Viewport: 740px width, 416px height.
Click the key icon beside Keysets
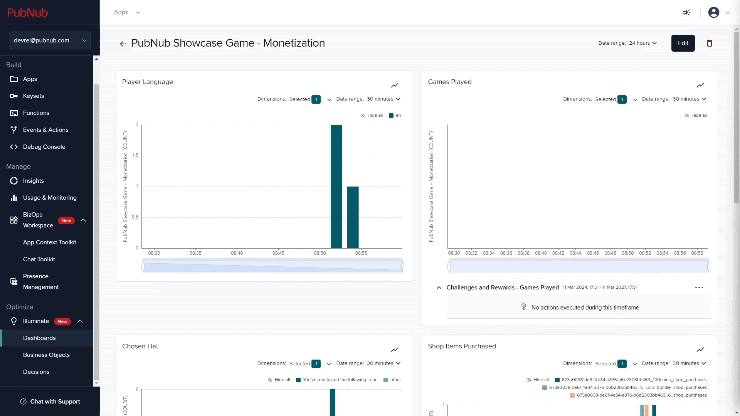[x=14, y=96]
